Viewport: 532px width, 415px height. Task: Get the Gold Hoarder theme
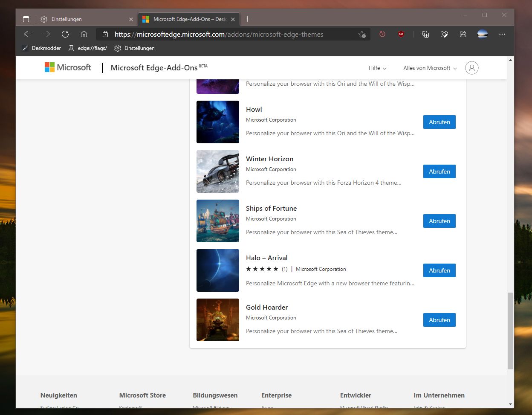tap(439, 320)
